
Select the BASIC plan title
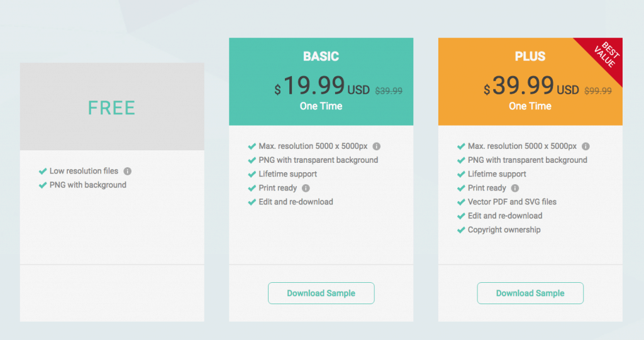[x=321, y=57]
